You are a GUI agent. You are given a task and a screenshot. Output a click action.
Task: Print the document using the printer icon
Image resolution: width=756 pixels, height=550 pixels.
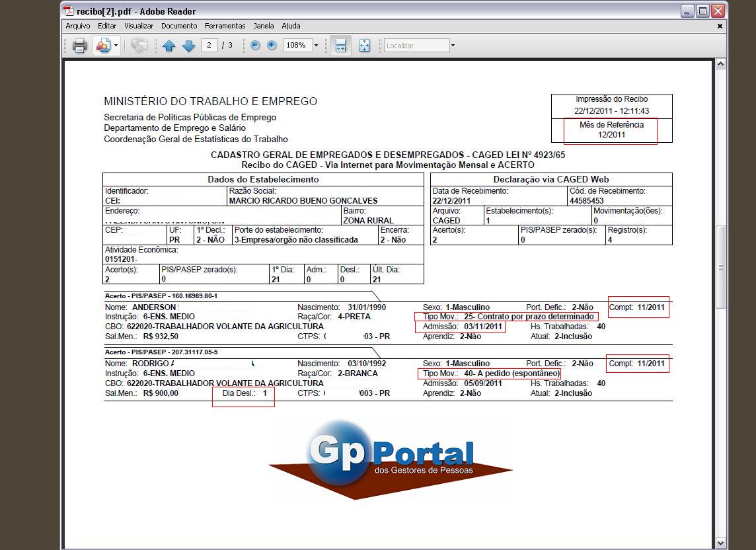pos(79,45)
